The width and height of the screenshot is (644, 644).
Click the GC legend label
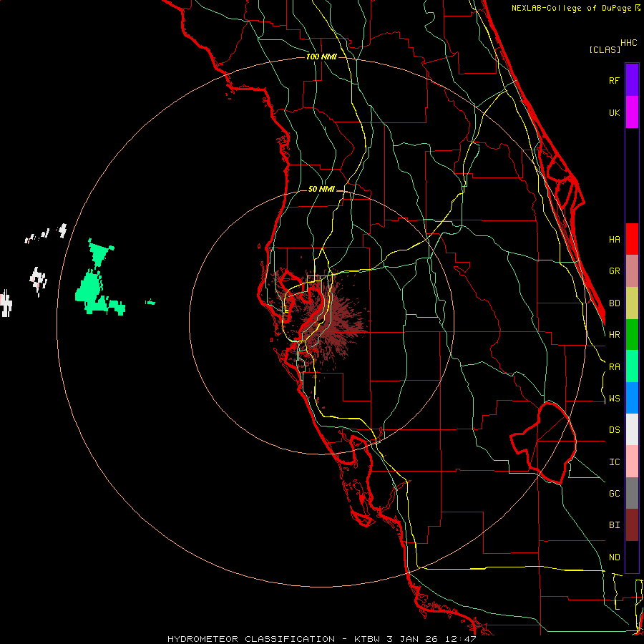(615, 494)
